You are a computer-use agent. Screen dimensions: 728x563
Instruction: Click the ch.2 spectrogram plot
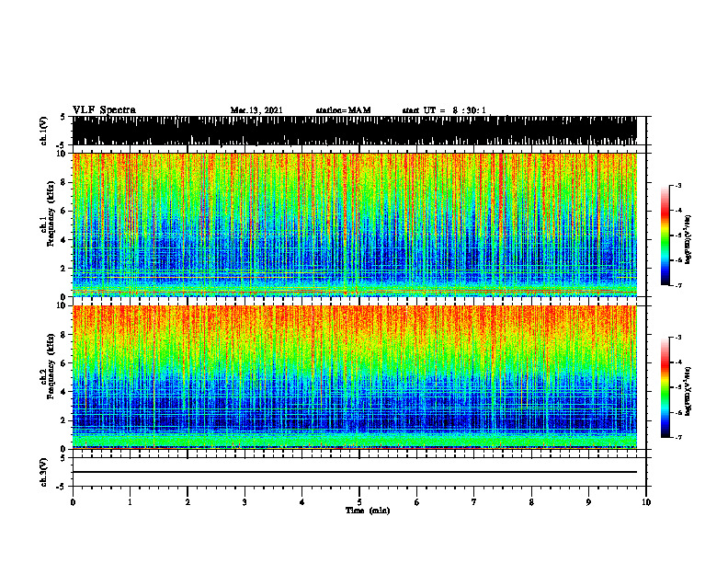tap(355, 377)
